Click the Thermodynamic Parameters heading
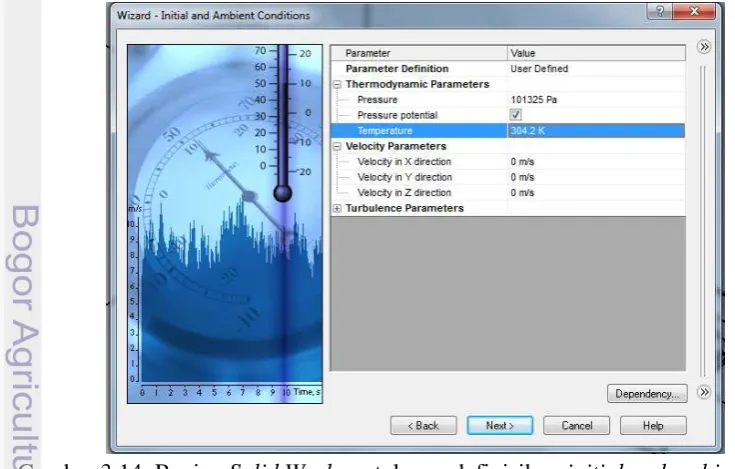Viewport: 735px width, 469px height. coord(417,84)
